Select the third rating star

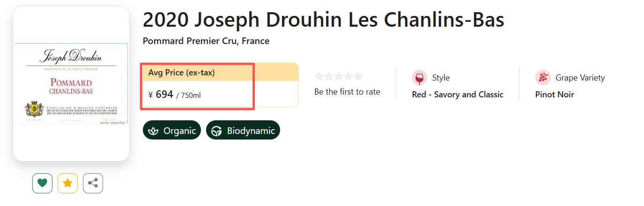click(339, 76)
